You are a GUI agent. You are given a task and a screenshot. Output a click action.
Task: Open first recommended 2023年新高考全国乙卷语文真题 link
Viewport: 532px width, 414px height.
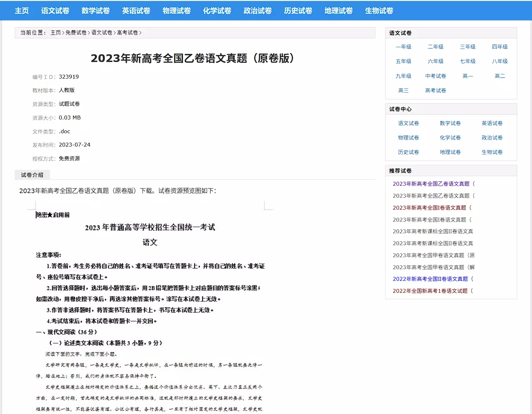pyautogui.click(x=433, y=184)
